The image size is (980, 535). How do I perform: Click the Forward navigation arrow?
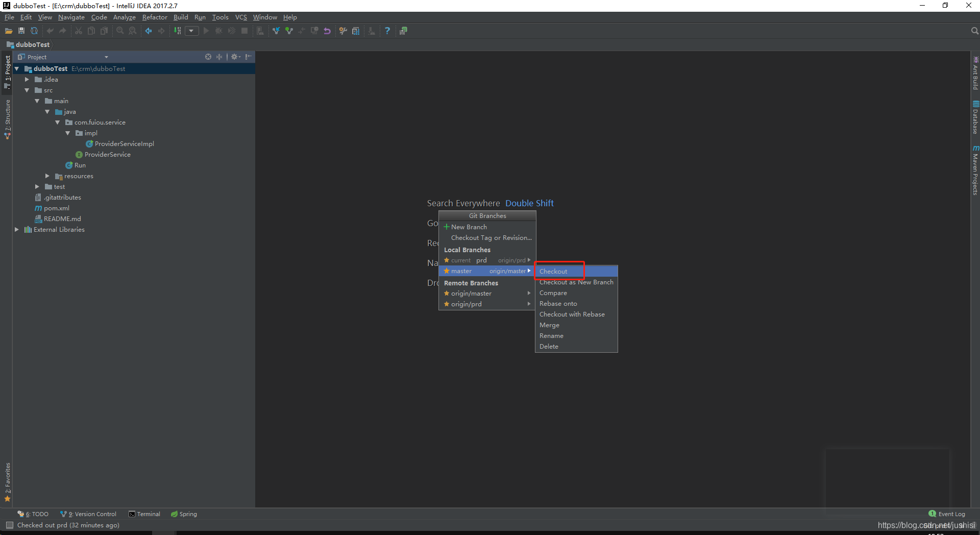coord(161,31)
